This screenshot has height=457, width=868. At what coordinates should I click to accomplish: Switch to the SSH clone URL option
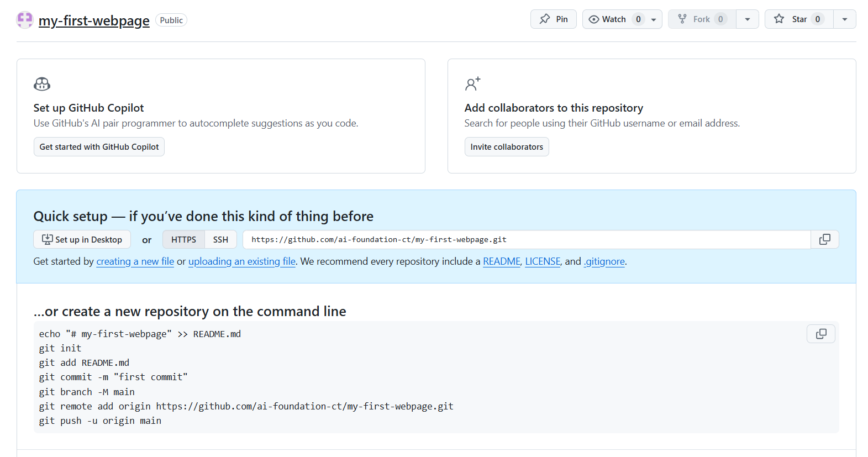pos(220,239)
